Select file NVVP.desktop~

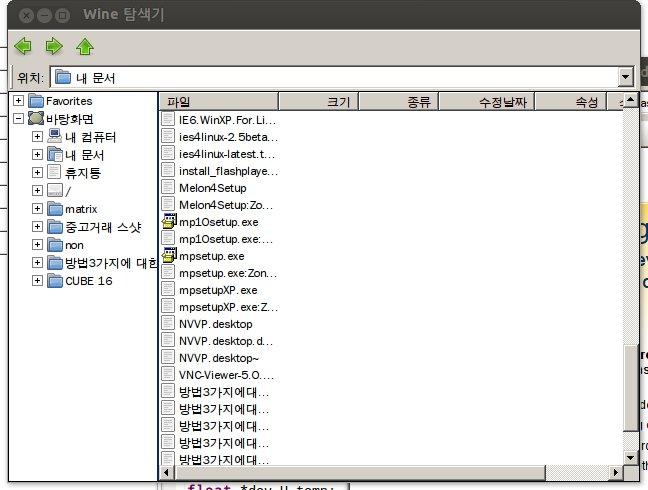tap(219, 358)
